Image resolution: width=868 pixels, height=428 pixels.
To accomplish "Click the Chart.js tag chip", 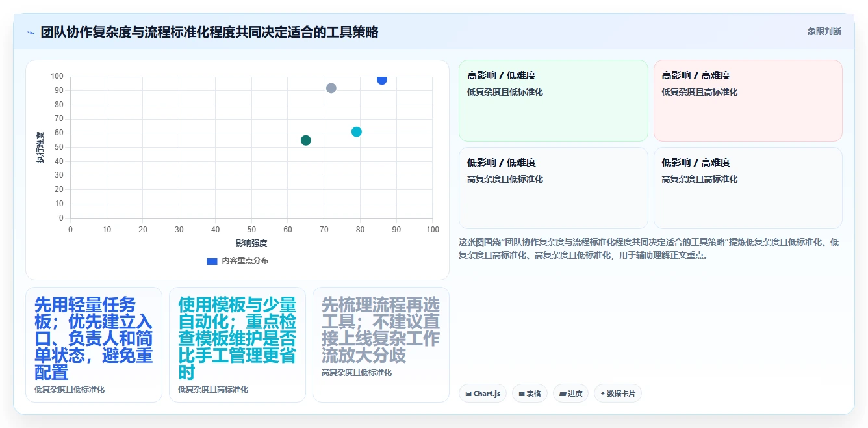I will [483, 394].
